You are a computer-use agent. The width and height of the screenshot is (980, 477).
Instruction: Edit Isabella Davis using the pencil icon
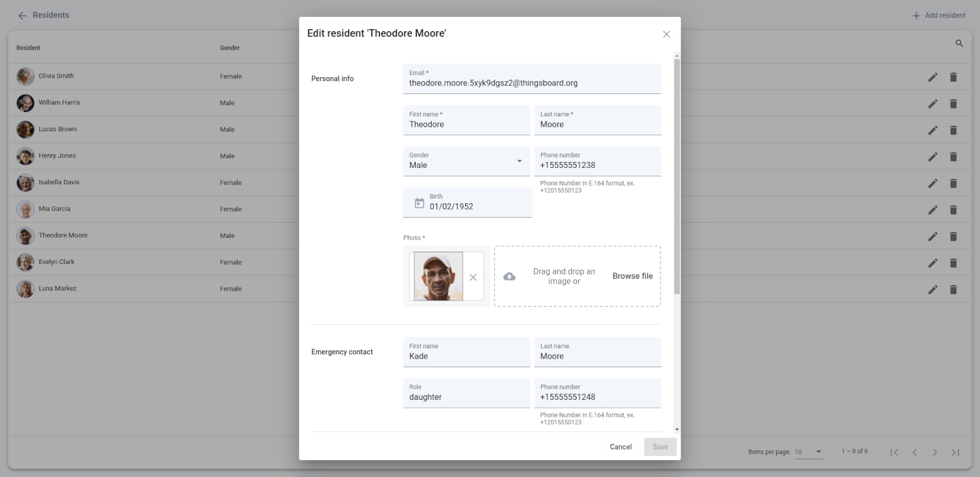(933, 183)
